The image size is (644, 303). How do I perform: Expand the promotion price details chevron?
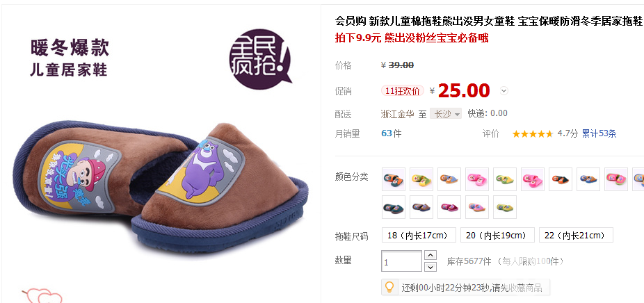pos(504,91)
